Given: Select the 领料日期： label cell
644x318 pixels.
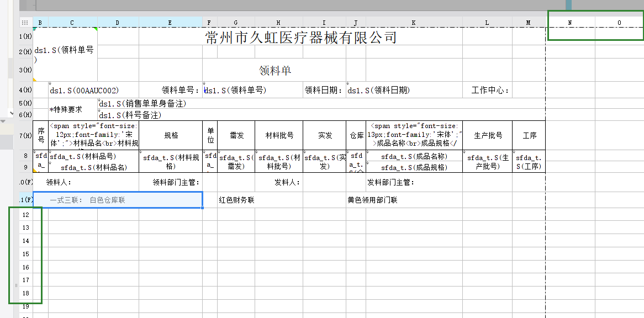Looking at the screenshot, I should coord(324,91).
